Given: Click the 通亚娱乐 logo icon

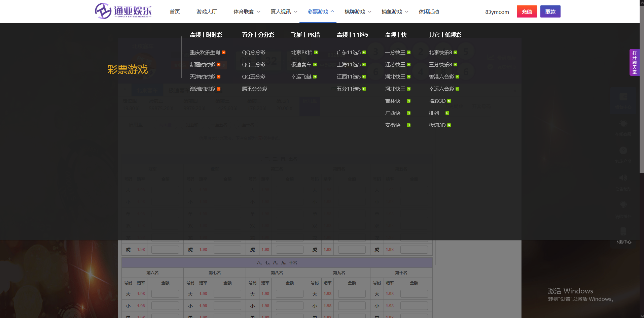Looking at the screenshot, I should click(x=103, y=11).
